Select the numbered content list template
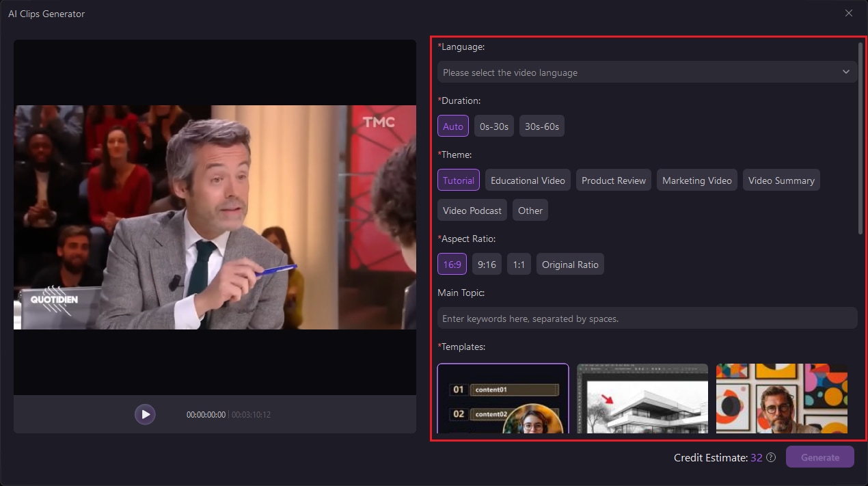Image resolution: width=868 pixels, height=486 pixels. tap(503, 399)
